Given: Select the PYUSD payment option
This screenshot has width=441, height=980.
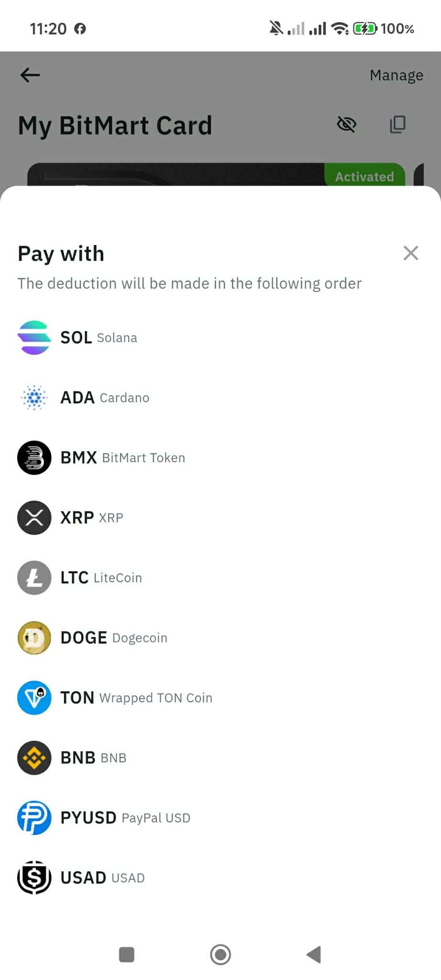Looking at the screenshot, I should click(x=125, y=818).
